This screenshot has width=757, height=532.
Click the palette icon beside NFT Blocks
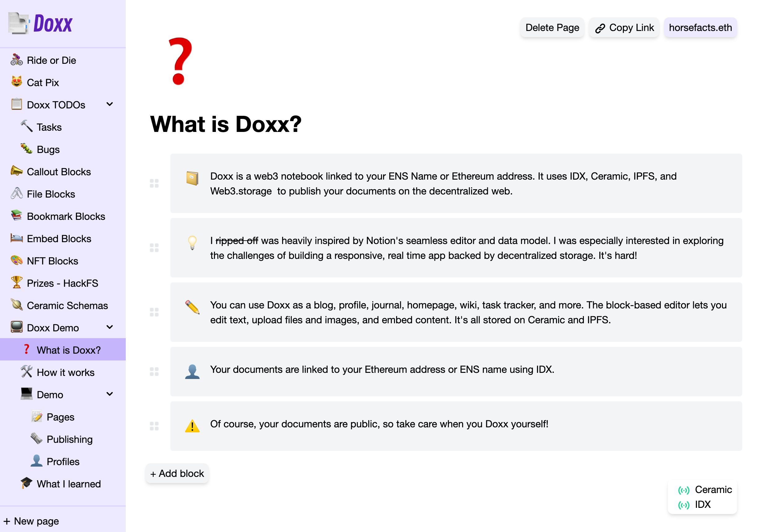(x=16, y=260)
